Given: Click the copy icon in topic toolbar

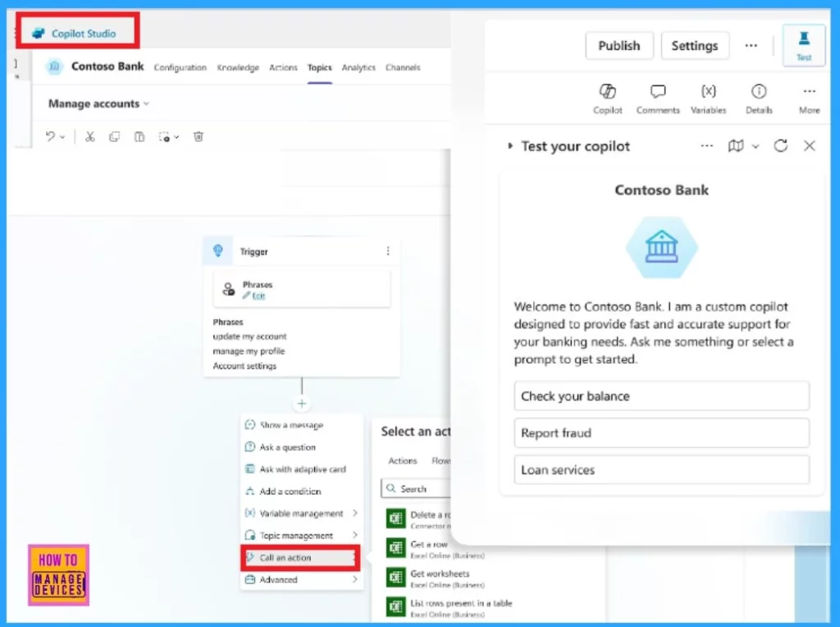Looking at the screenshot, I should [x=114, y=137].
